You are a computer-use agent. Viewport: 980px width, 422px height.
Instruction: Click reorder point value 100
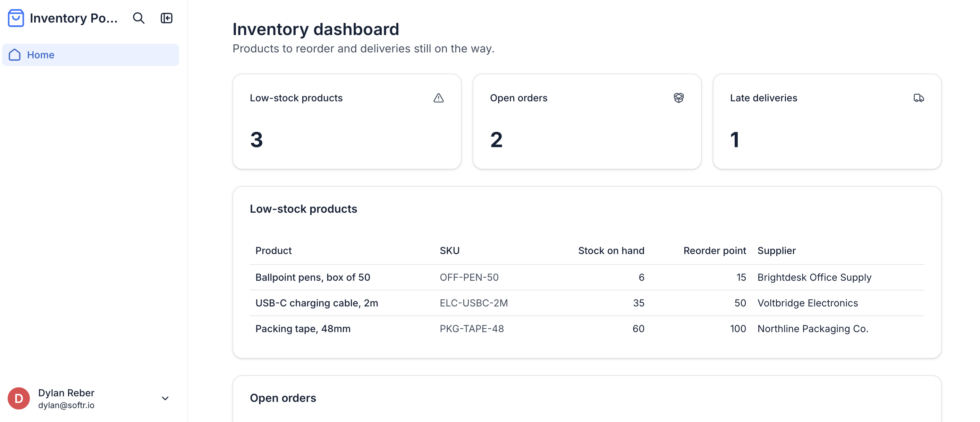738,329
